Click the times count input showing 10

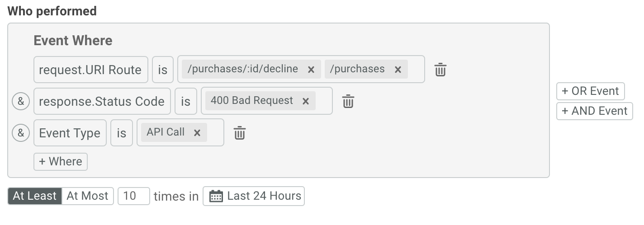pos(134,196)
